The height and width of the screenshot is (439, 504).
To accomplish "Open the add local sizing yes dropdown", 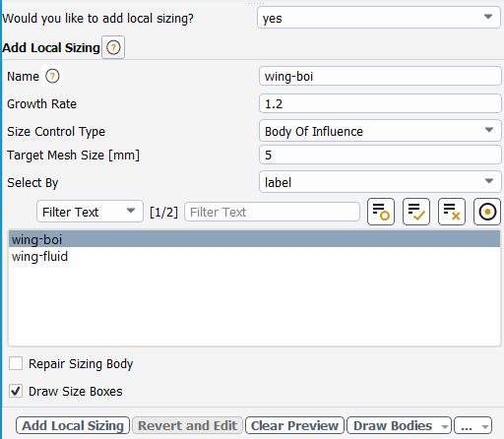I will [379, 18].
